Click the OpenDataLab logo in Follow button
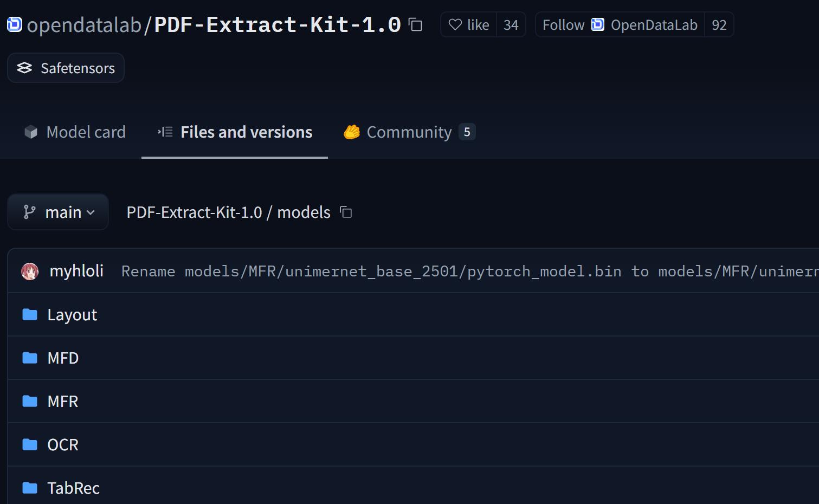Screen dimensions: 819x504 coord(597,24)
